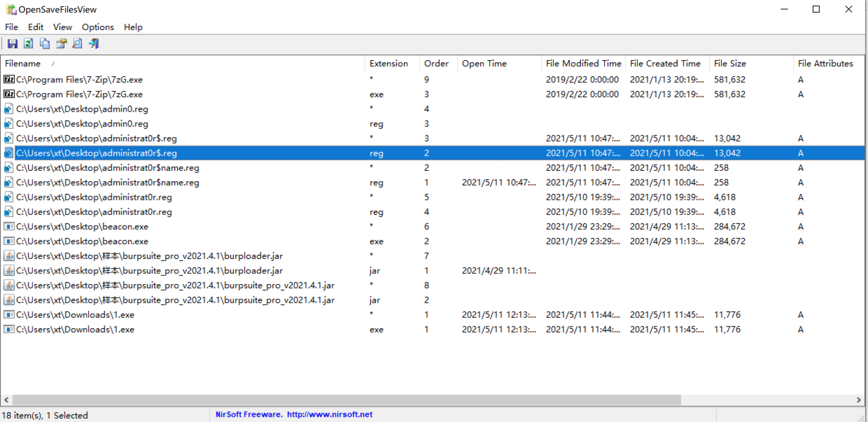Click executable icon on beacon.exe row with order 6

9,226
